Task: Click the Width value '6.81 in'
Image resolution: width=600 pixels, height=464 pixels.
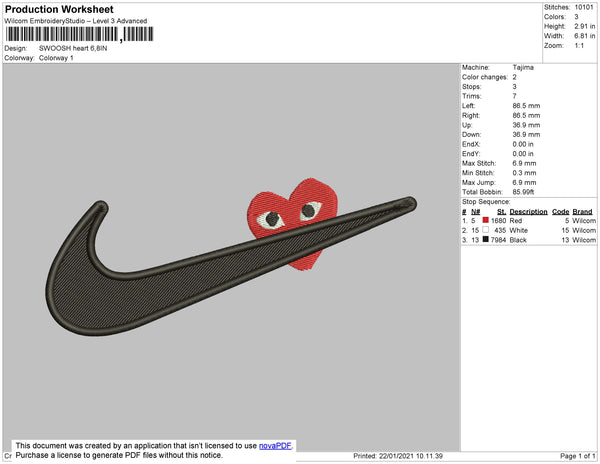Action: [x=585, y=36]
